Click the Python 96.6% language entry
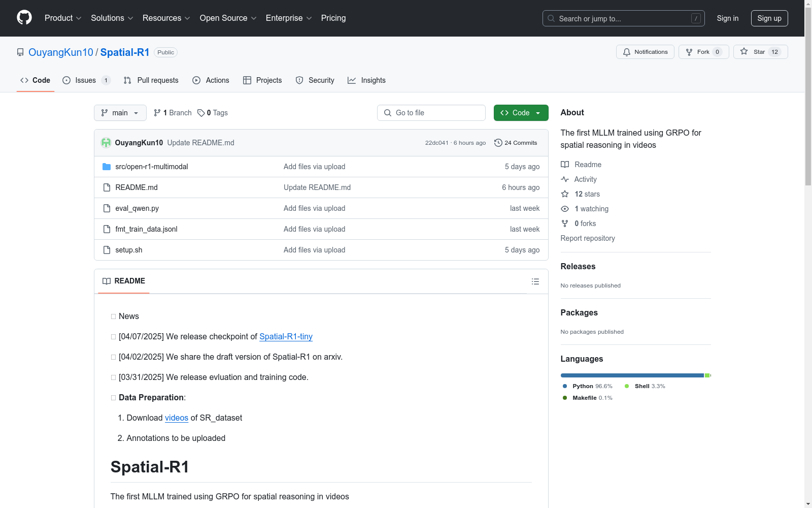Image resolution: width=812 pixels, height=508 pixels. pos(588,386)
